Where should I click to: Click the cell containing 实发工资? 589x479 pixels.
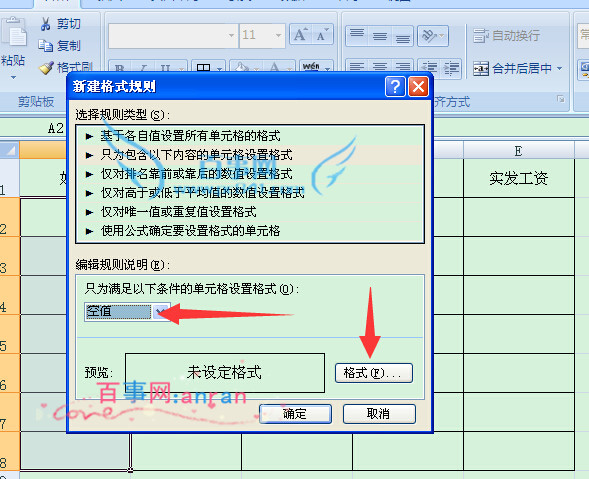click(x=519, y=178)
